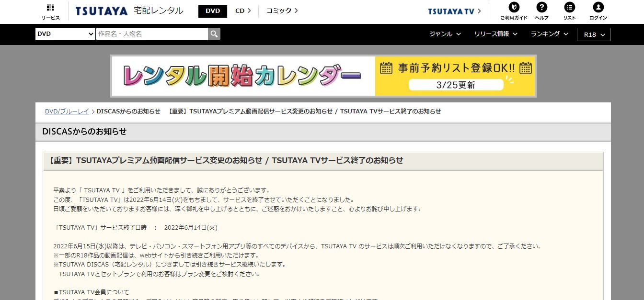Click the 3/25更新 label on banner
This screenshot has height=300, width=644.
pos(456,85)
